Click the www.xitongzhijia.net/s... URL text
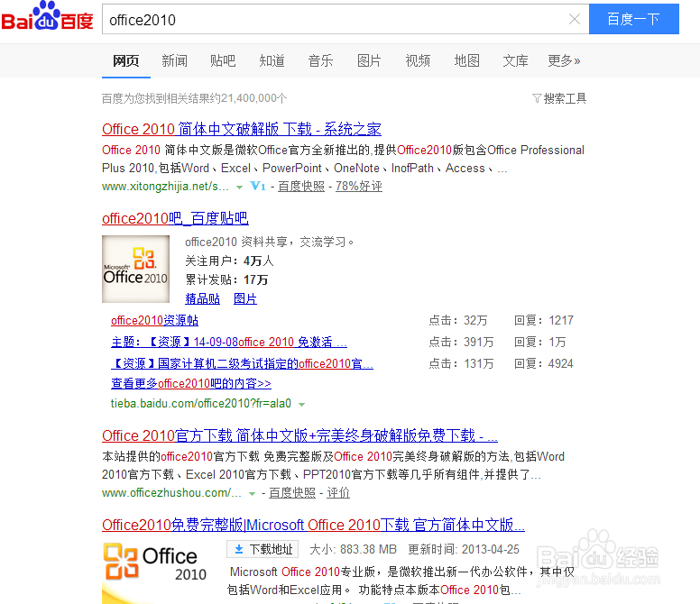The height and width of the screenshot is (604, 700). pyautogui.click(x=165, y=186)
